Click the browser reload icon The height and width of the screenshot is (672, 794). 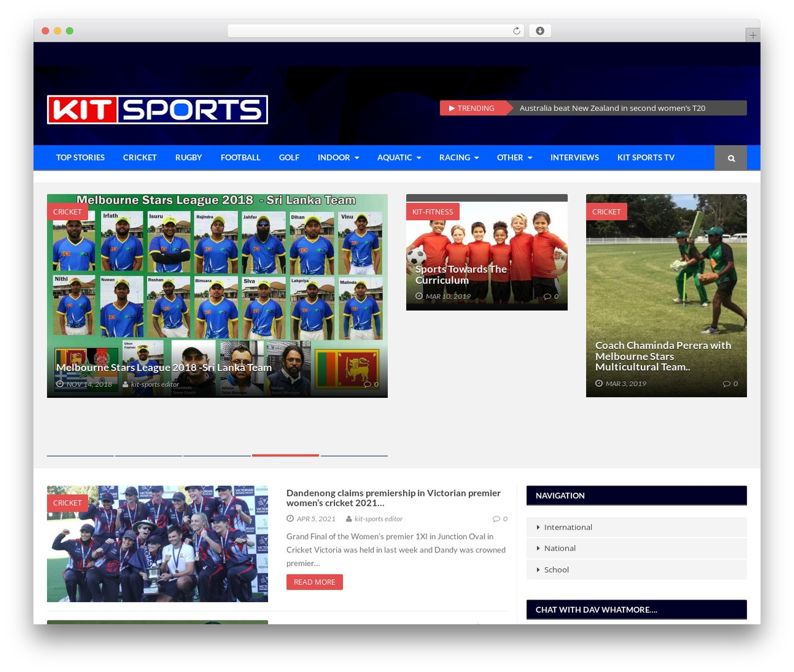(x=516, y=31)
